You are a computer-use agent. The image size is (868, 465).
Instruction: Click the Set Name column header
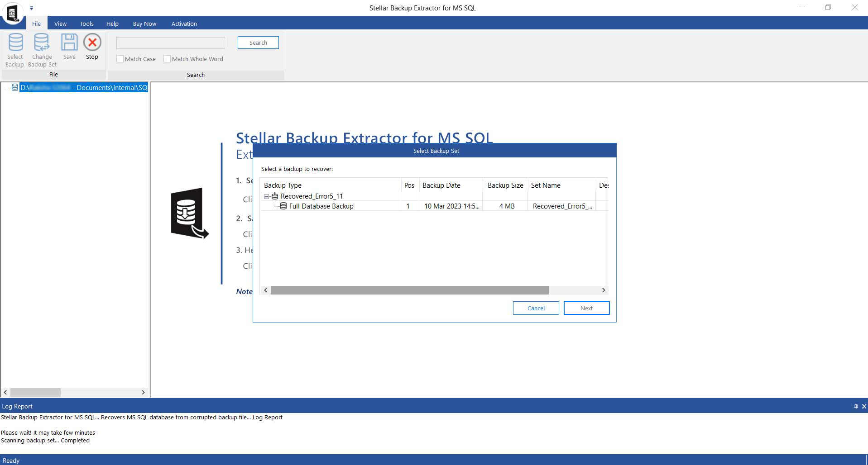click(x=561, y=185)
